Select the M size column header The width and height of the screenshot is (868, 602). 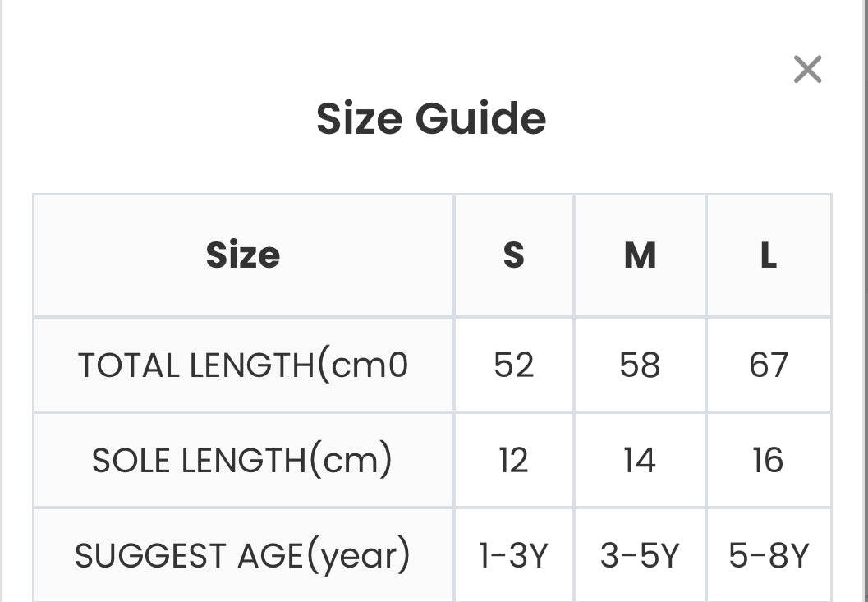pyautogui.click(x=640, y=255)
